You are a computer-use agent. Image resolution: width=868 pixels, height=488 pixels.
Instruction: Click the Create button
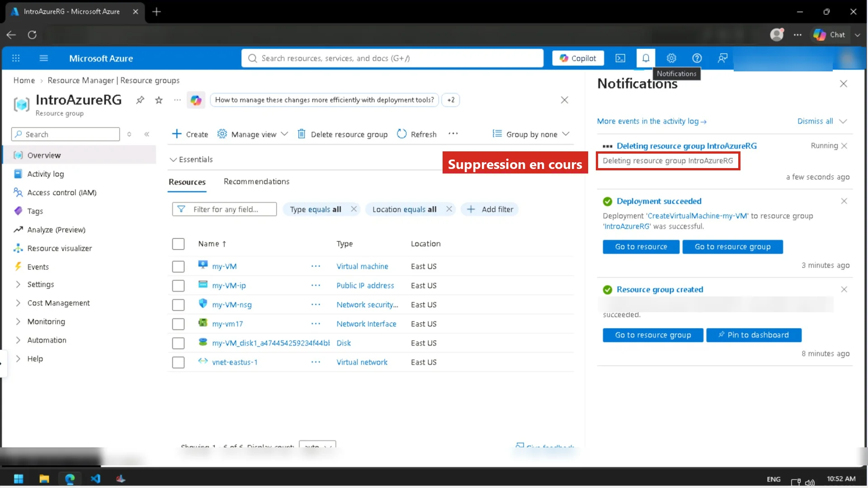pyautogui.click(x=190, y=134)
